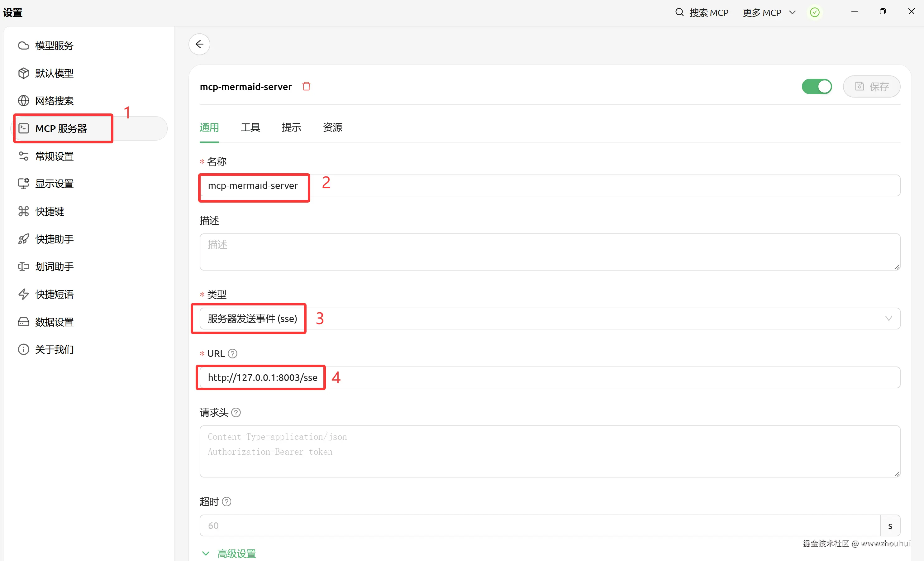The image size is (924, 561).
Task: Click the help icon next to 请求头
Action: 236,412
